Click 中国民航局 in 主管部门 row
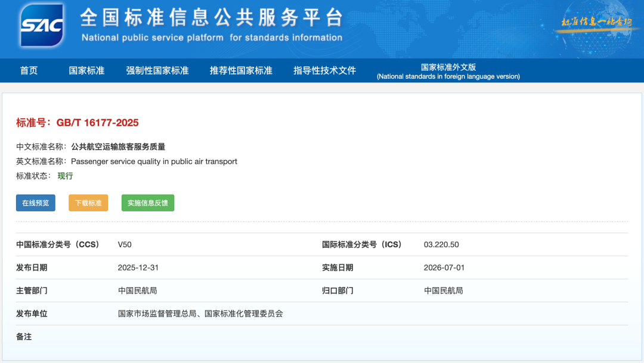The height and width of the screenshot is (363, 644). (x=138, y=291)
